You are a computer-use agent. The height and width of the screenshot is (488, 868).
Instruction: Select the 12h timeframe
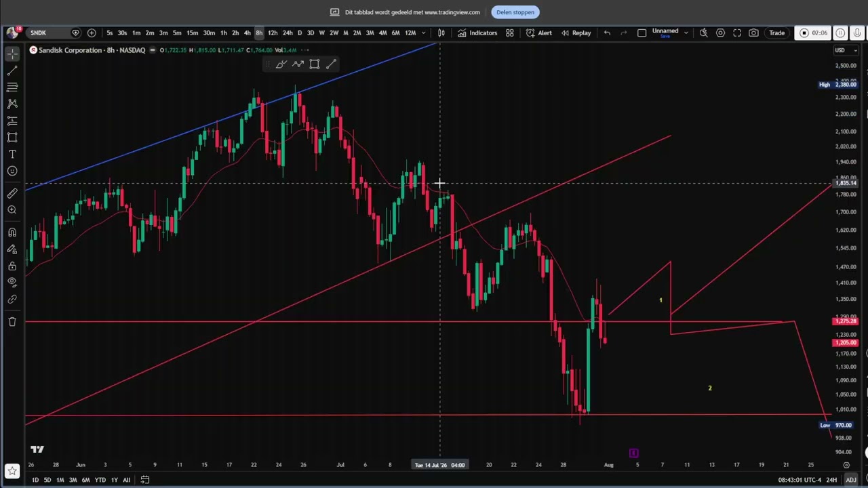coord(273,33)
